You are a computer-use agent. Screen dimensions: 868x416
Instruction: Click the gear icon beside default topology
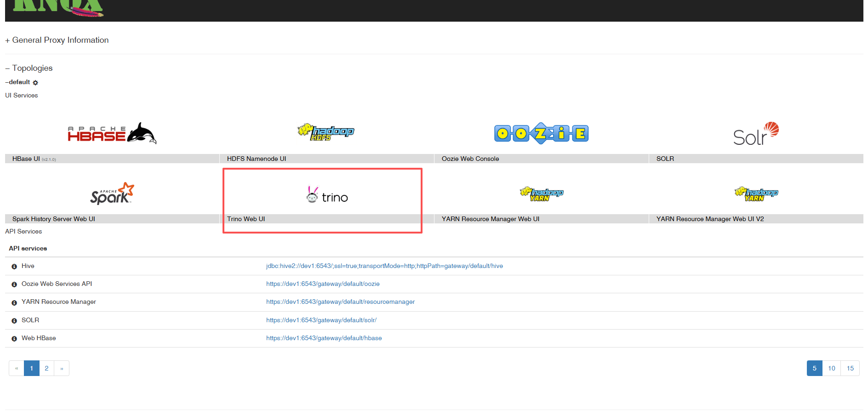[x=35, y=83]
